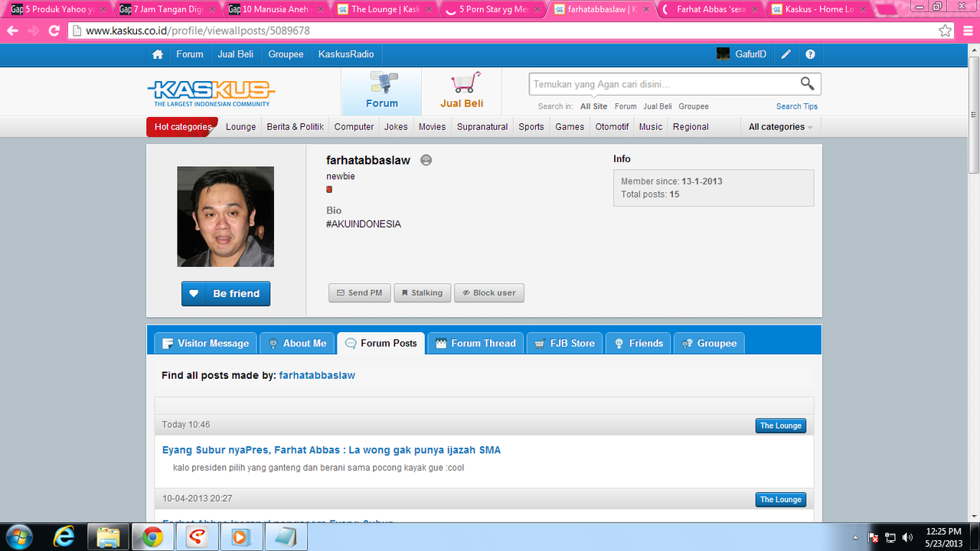Click the action center flag tray icon

(873, 537)
